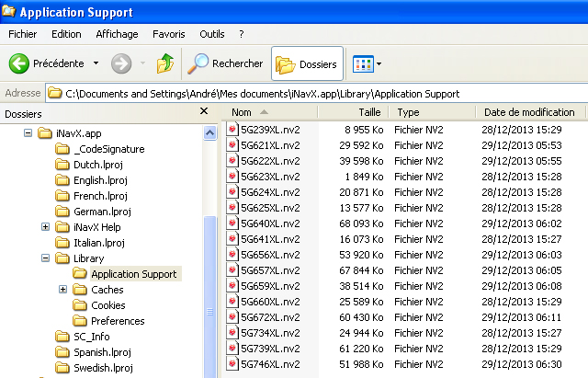The width and height of the screenshot is (588, 378).
Task: Click the address bar path field
Action: 312,93
